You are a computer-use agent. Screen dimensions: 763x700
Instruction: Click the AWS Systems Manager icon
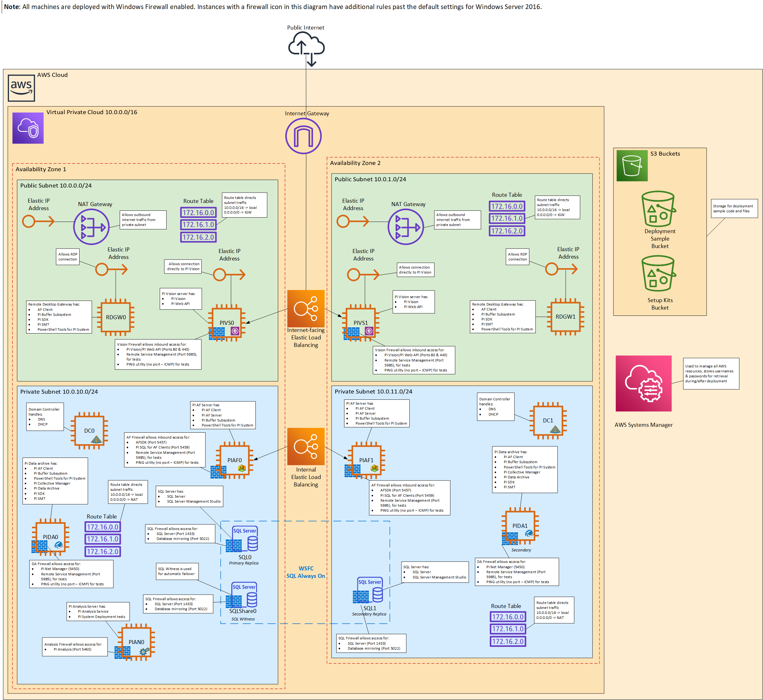pos(643,383)
